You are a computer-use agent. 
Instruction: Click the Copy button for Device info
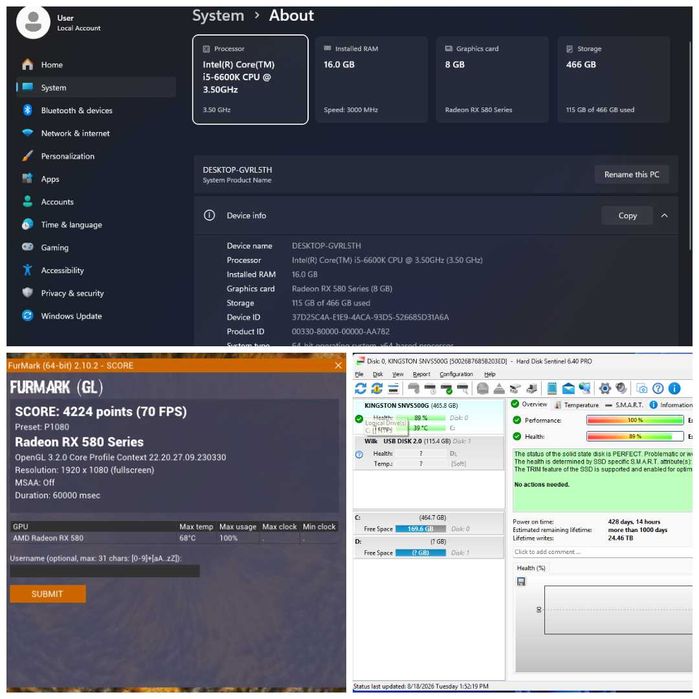[627, 216]
